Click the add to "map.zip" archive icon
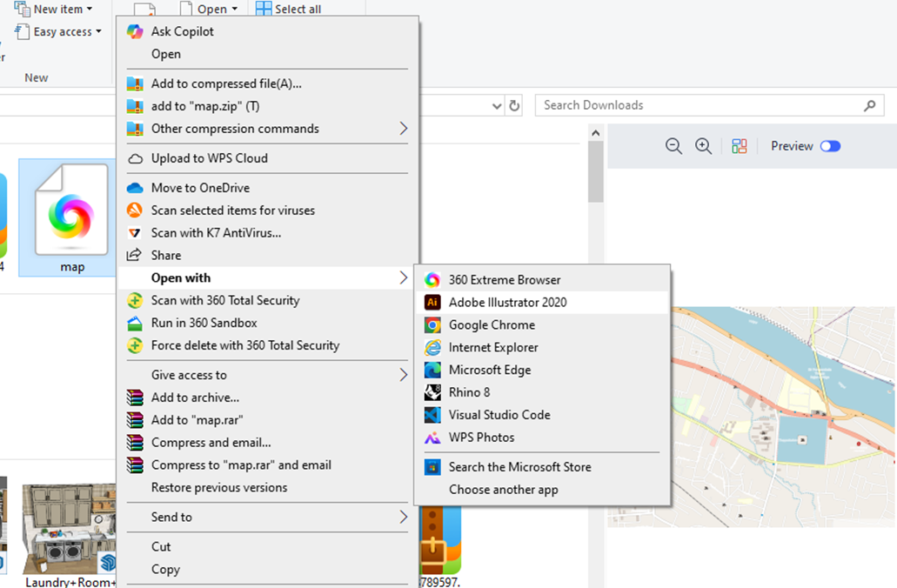 click(135, 106)
